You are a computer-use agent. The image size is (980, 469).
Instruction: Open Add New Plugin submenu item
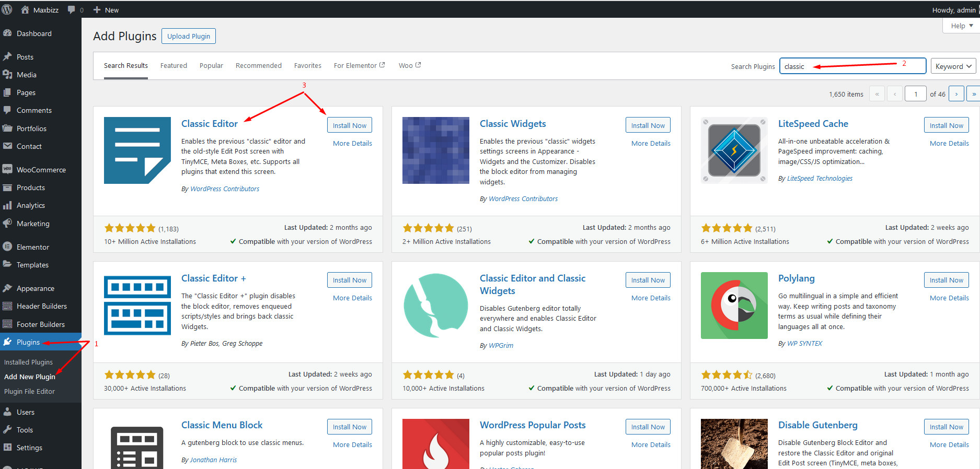[x=30, y=377]
